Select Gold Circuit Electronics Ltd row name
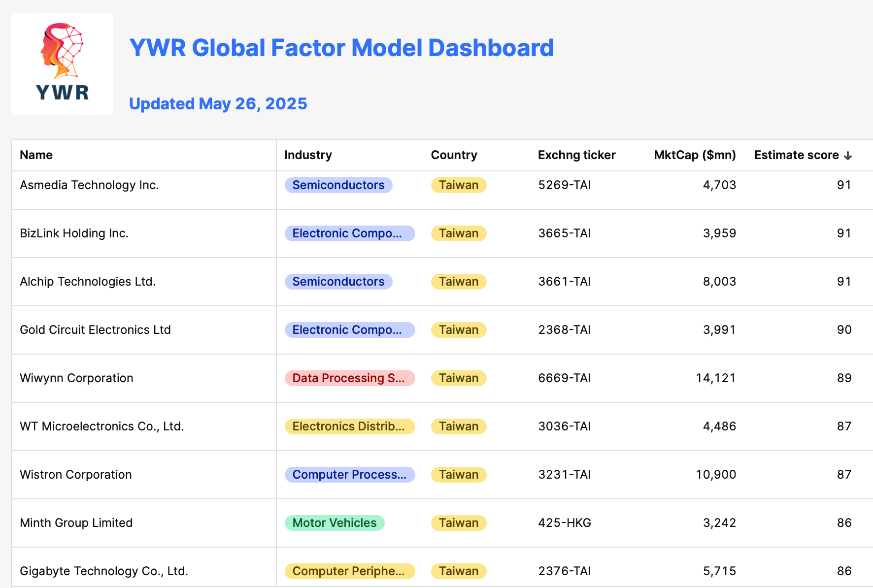Viewport: 873px width, 588px height. tap(95, 330)
